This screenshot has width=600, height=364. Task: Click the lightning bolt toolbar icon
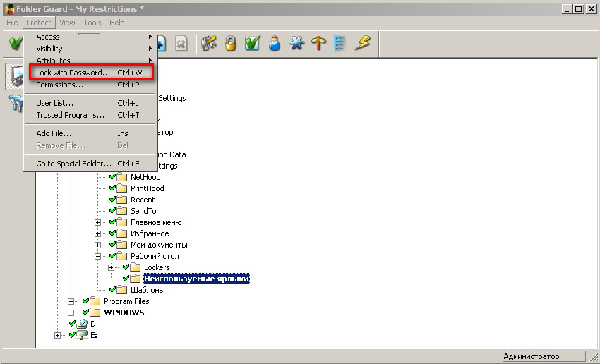click(x=362, y=44)
